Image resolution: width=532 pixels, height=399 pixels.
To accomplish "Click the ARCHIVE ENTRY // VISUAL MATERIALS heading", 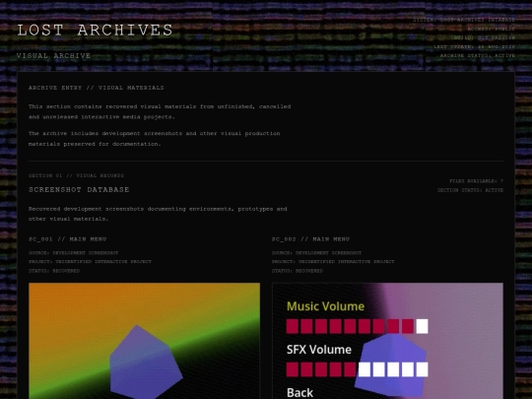I will pos(96,88).
